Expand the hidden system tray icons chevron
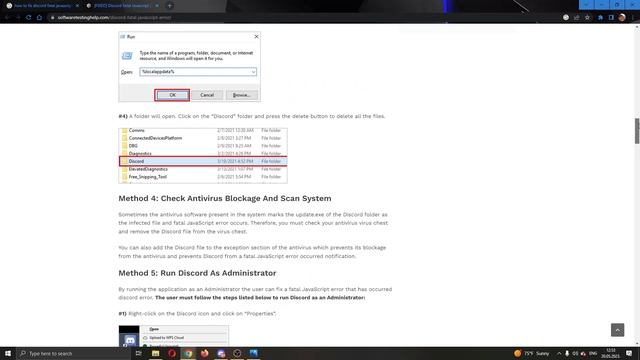 [x=559, y=353]
